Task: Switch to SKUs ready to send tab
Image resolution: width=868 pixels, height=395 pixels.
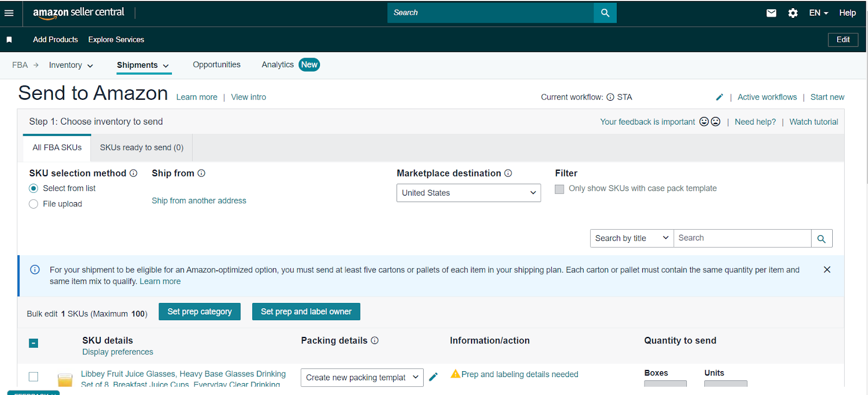Action: (x=142, y=147)
